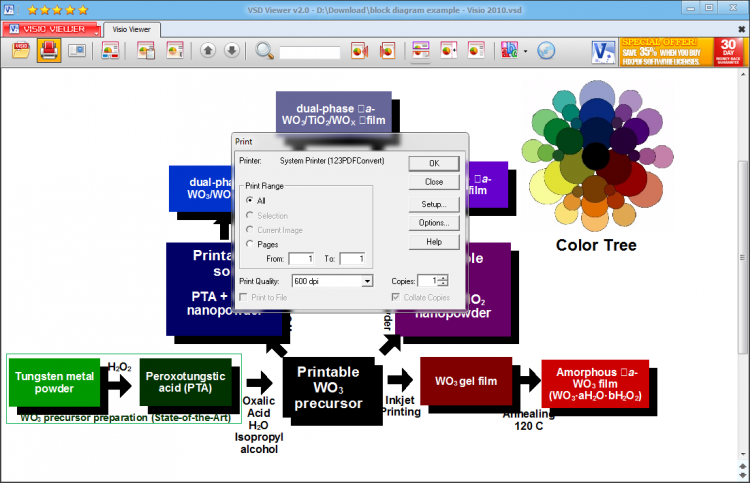This screenshot has width=750, height=483.
Task: Click the page icon right of the preview icon
Action: [110, 50]
